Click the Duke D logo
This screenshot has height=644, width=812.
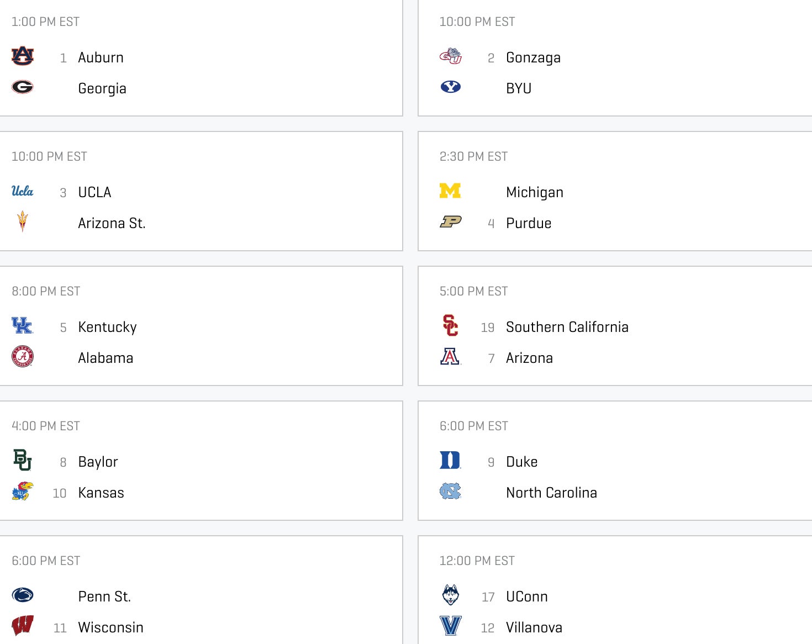(x=450, y=460)
